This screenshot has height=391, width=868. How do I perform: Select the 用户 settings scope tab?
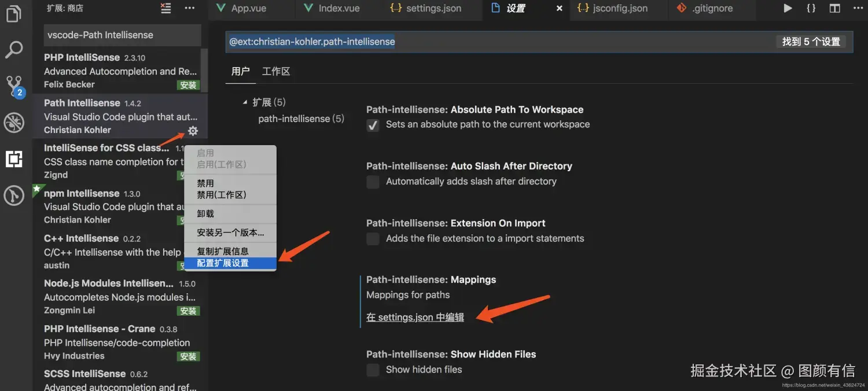pyautogui.click(x=240, y=71)
